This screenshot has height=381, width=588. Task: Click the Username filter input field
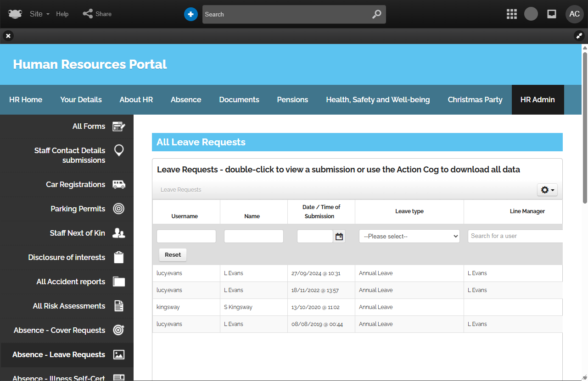coord(186,237)
